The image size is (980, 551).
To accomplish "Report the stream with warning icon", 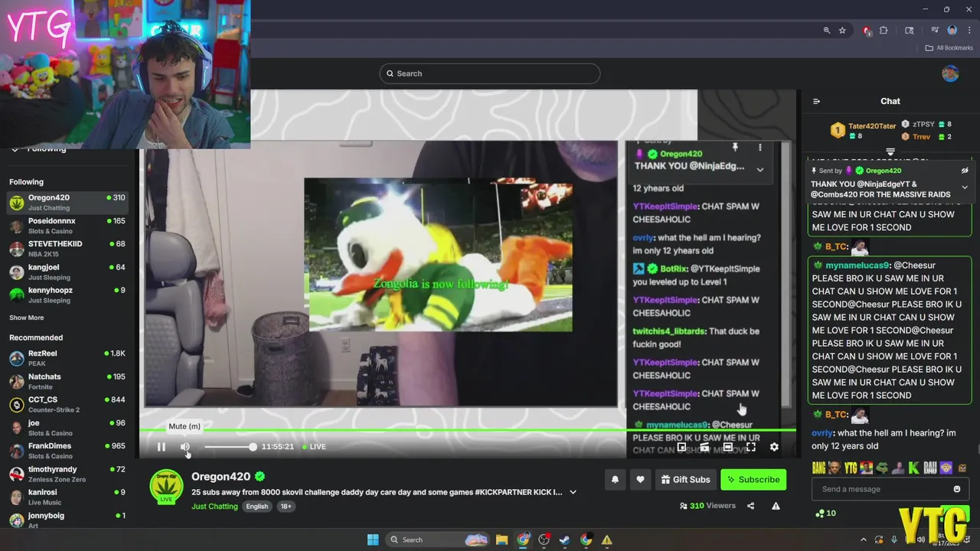I will (x=776, y=506).
